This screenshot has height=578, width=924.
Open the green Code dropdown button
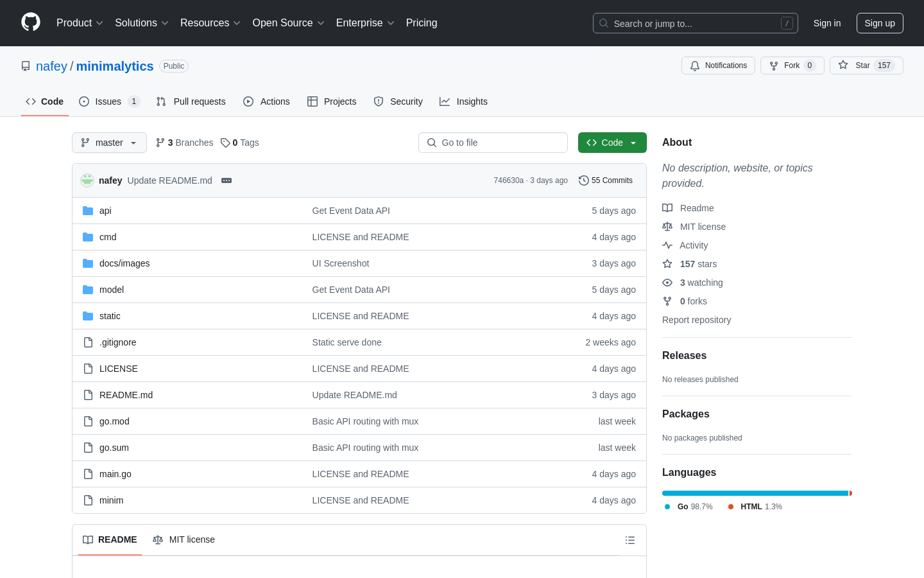(x=612, y=143)
